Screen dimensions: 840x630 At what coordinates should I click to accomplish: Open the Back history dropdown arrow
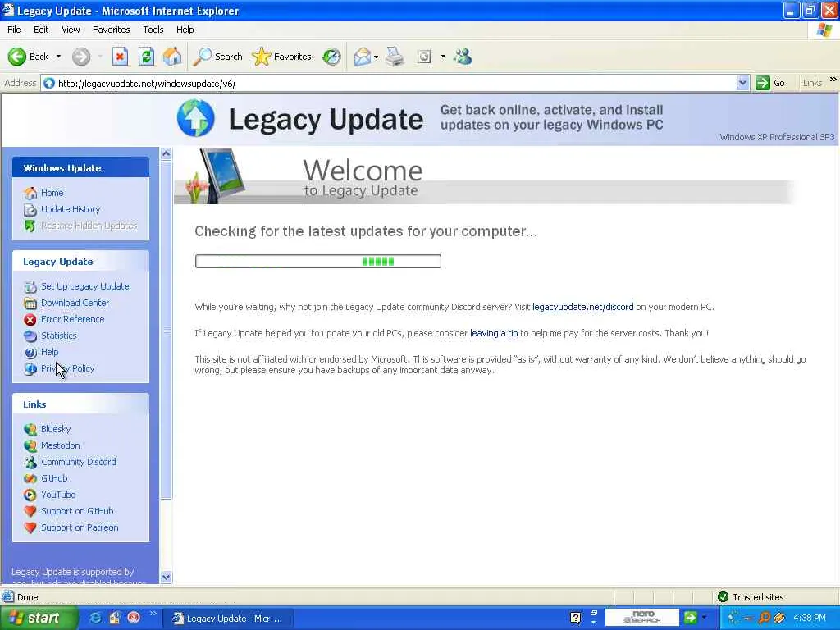pos(58,57)
